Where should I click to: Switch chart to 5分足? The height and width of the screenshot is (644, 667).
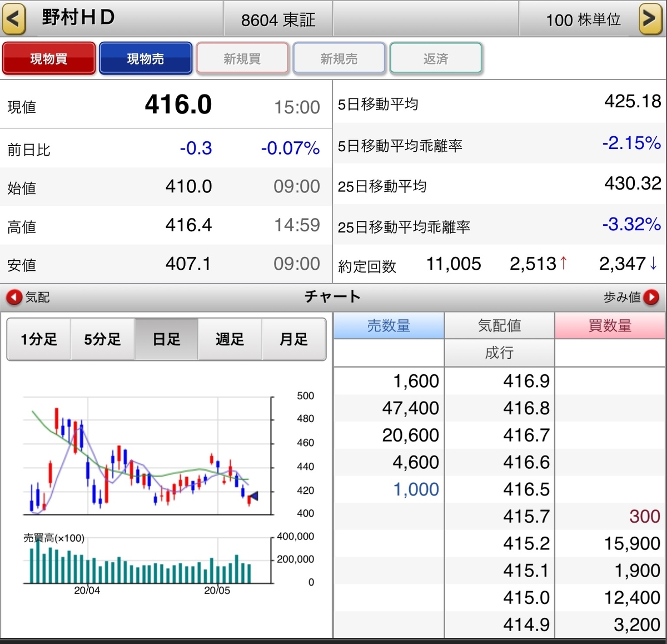[x=103, y=339]
